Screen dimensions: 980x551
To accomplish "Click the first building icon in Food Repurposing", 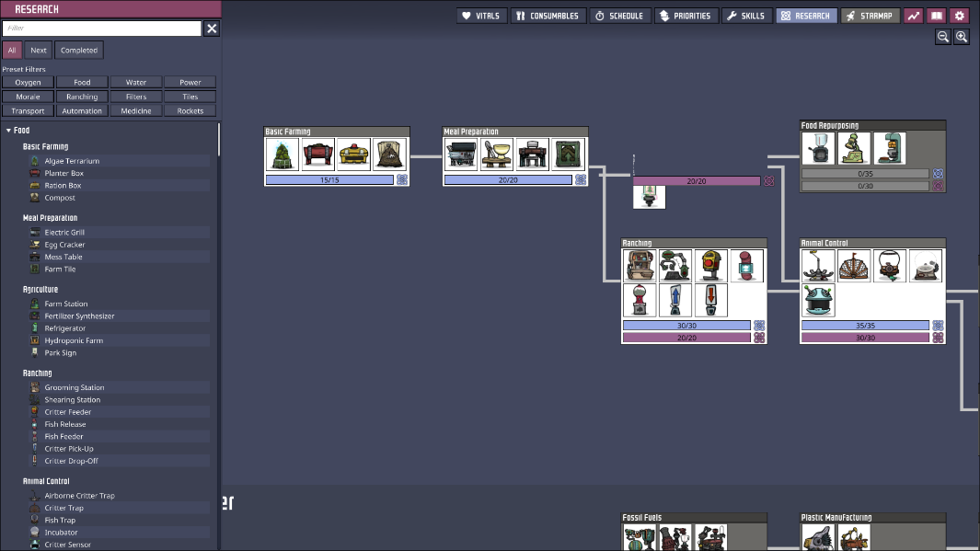I will (x=818, y=149).
